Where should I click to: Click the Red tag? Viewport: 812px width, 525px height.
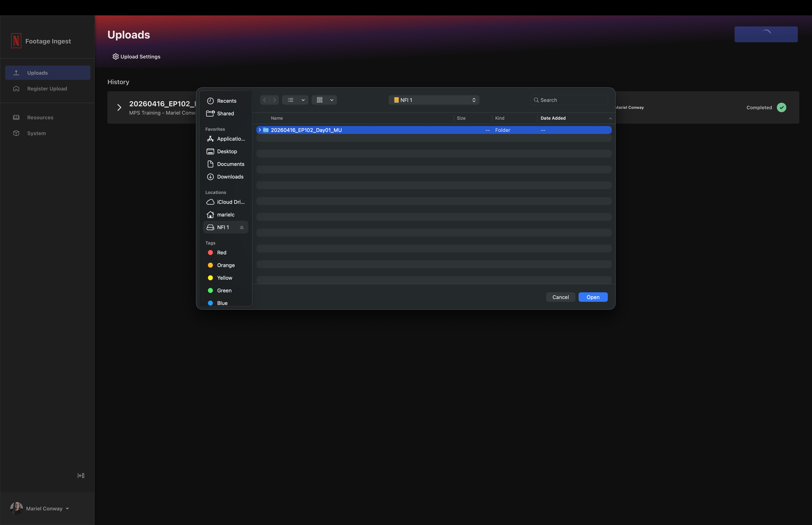226,253
